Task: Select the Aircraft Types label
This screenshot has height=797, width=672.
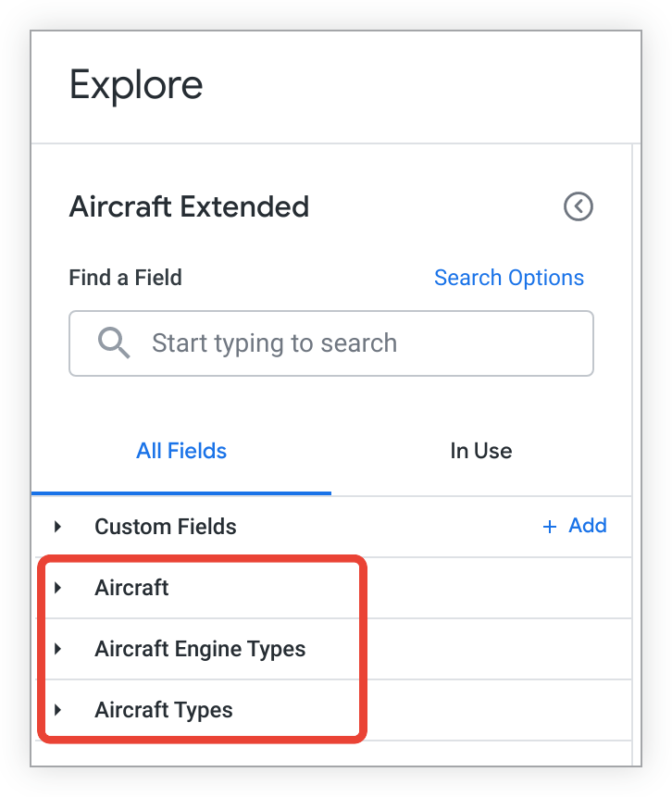Action: point(164,710)
